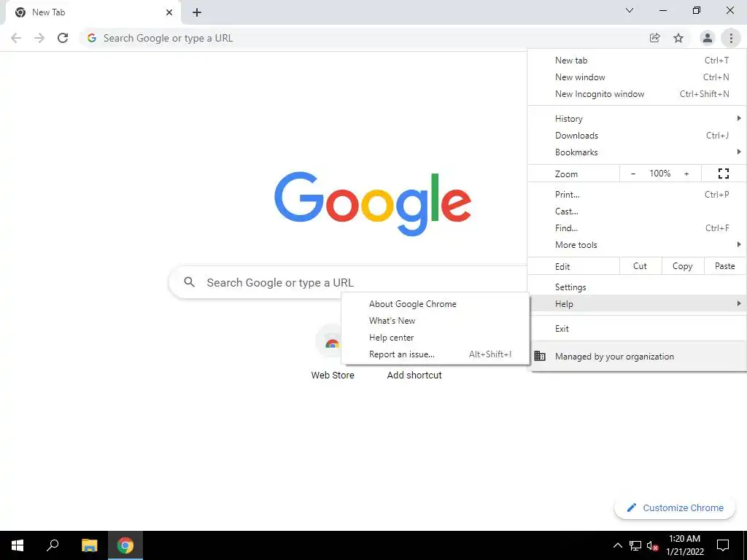Viewport: 747px width, 560px height.
Task: Open File Explorer from the taskbar
Action: pyautogui.click(x=89, y=545)
